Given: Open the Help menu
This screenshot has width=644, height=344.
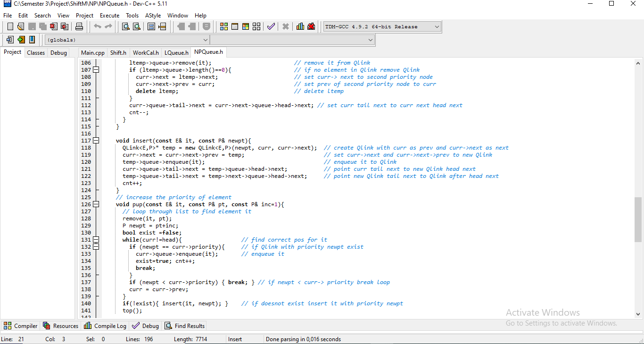Looking at the screenshot, I should pos(200,16).
